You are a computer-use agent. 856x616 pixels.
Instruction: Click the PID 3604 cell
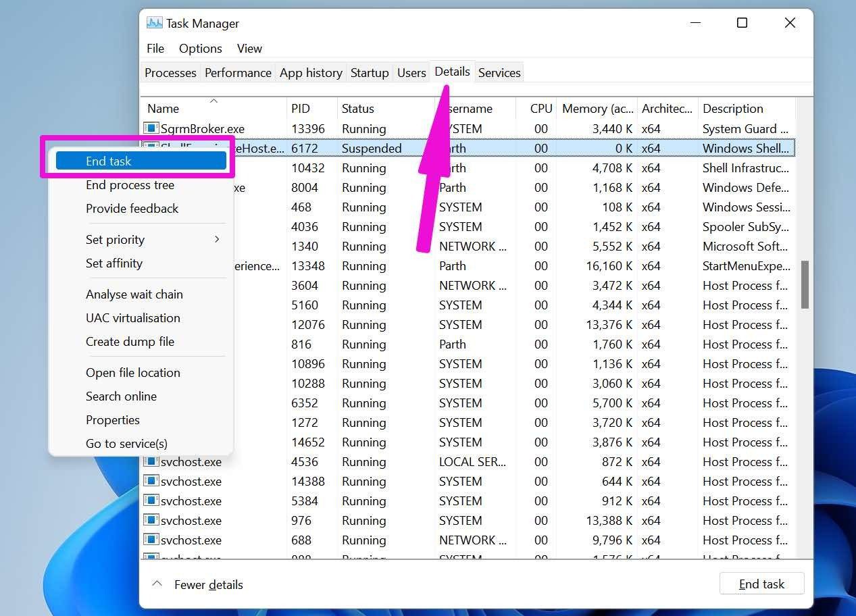pos(304,286)
